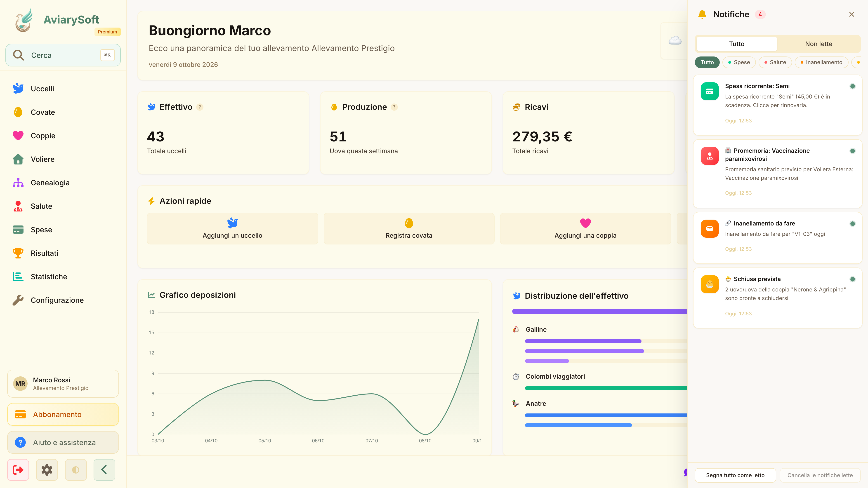
Task: Toggle unread dot on Vaccinazione notification
Action: click(852, 151)
